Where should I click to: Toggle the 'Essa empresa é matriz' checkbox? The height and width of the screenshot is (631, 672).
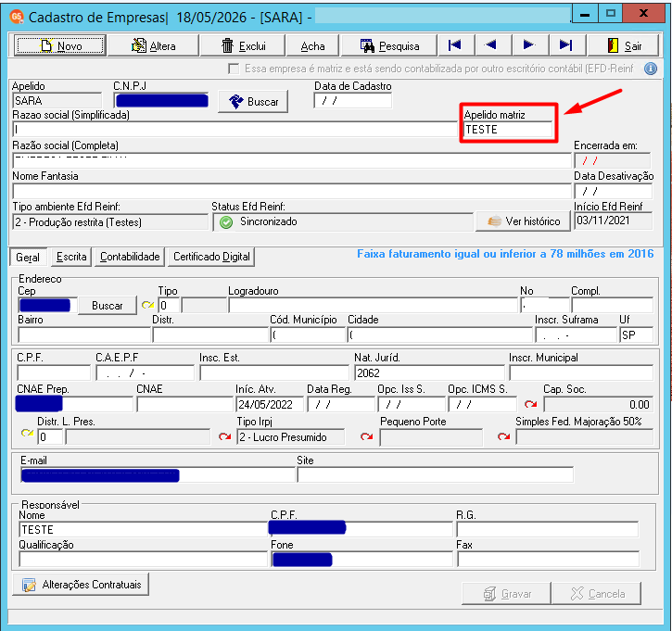point(234,69)
